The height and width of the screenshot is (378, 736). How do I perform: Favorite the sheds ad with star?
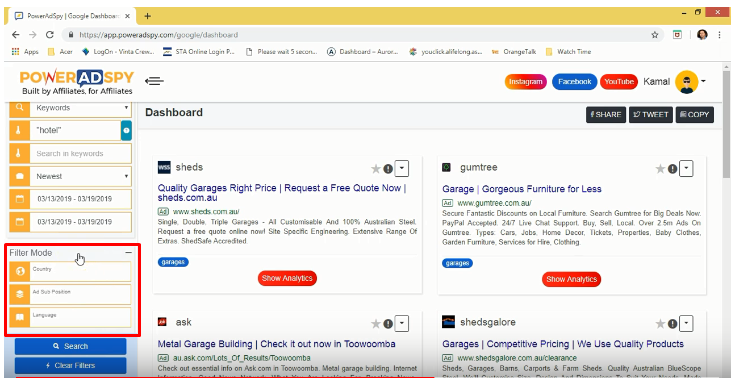376,169
